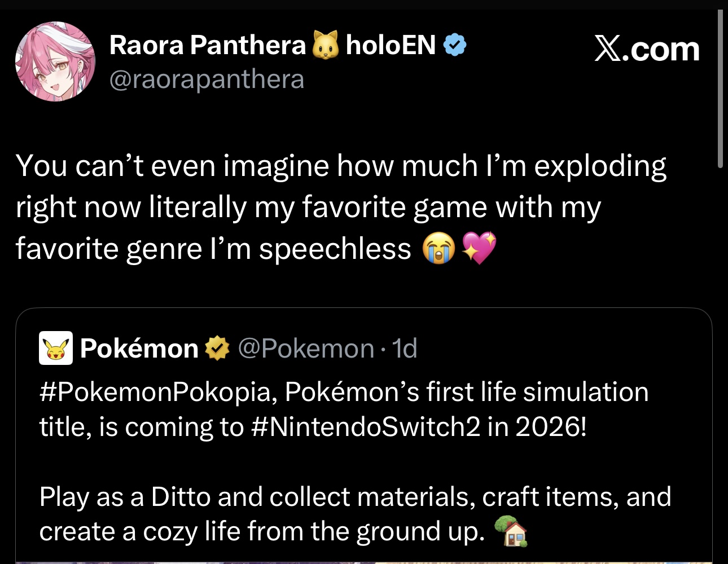
Task: Click the Pokémon account name
Action: (x=139, y=349)
